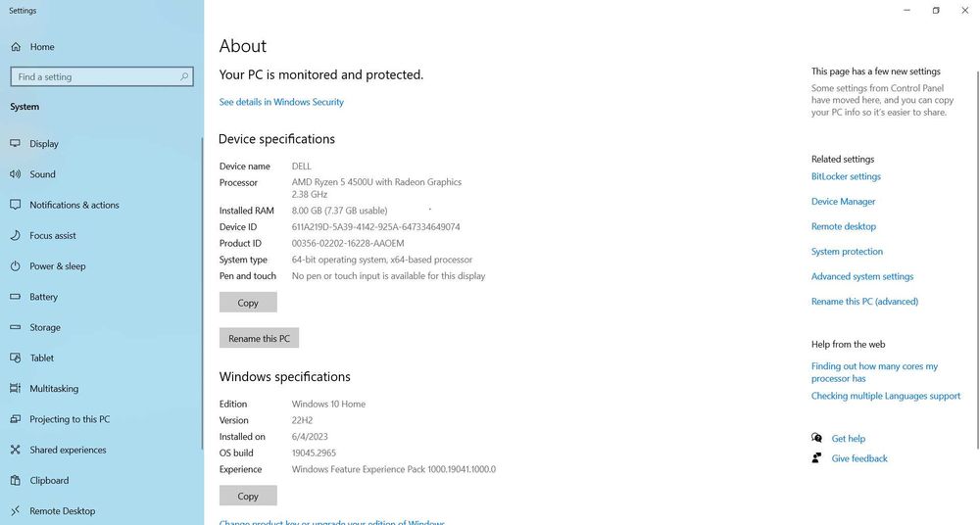980x525 pixels.
Task: Open Remote desktop related setting link
Action: pyautogui.click(x=843, y=226)
